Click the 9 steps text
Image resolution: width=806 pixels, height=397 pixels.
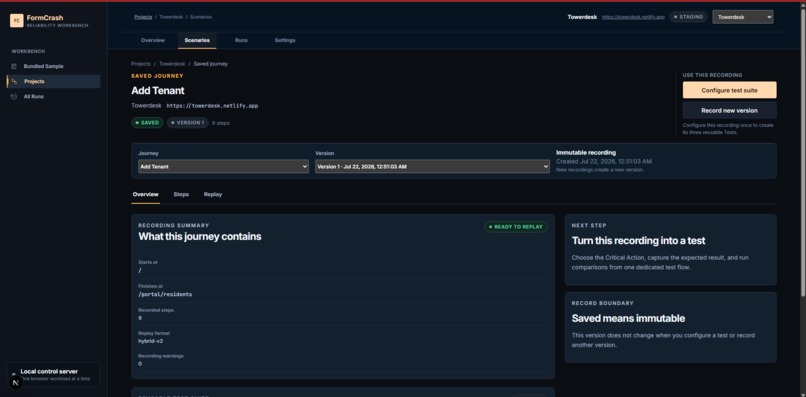coord(221,123)
